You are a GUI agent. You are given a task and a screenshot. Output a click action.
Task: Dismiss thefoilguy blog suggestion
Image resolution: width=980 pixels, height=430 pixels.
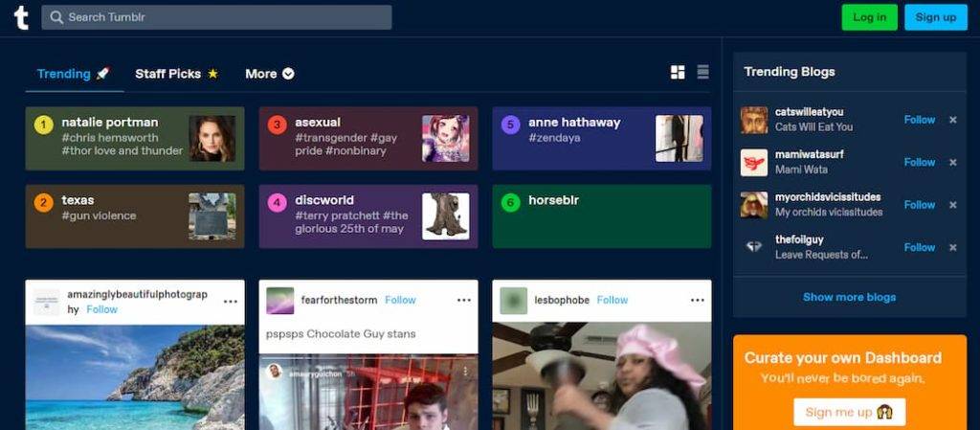click(952, 247)
